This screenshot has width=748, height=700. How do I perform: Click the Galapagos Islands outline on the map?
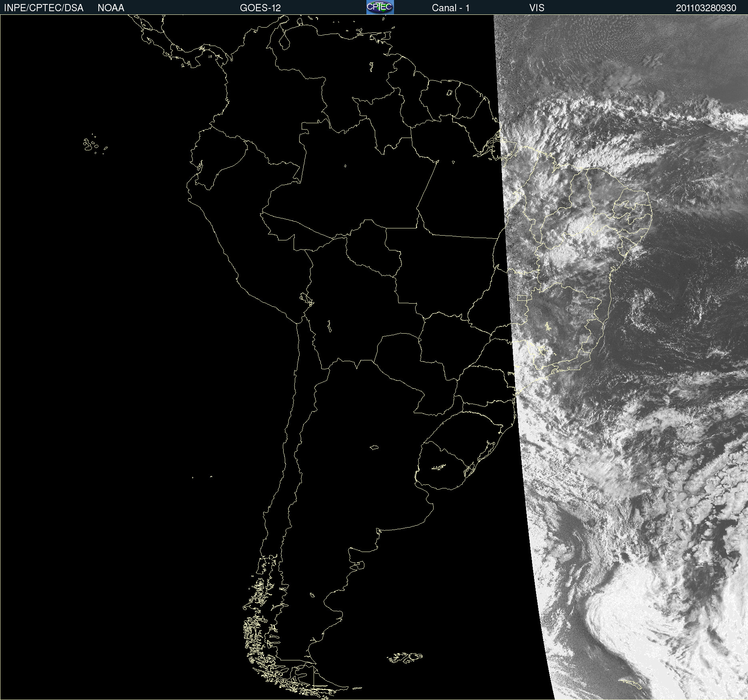pos(95,144)
